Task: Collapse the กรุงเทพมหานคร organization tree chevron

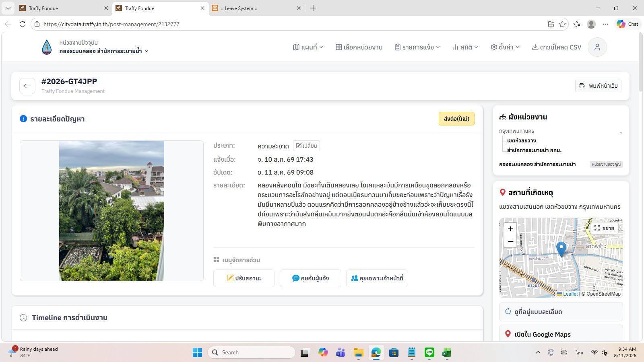Action: pos(621,132)
